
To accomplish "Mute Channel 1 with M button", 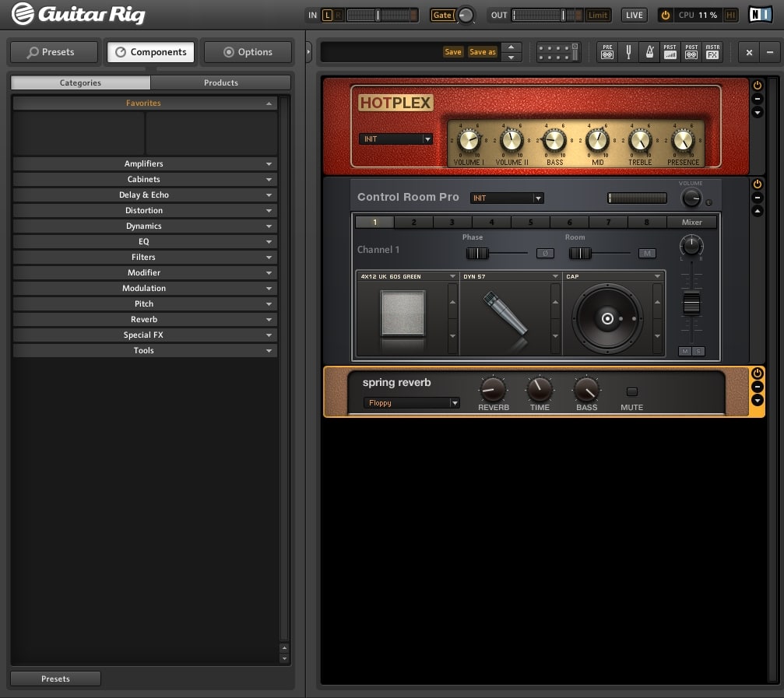I will click(x=685, y=351).
